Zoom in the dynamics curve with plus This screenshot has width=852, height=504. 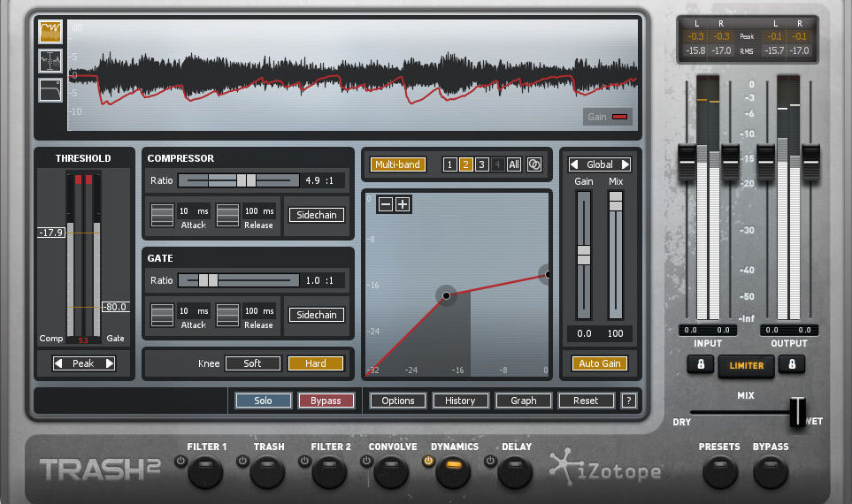pos(403,204)
